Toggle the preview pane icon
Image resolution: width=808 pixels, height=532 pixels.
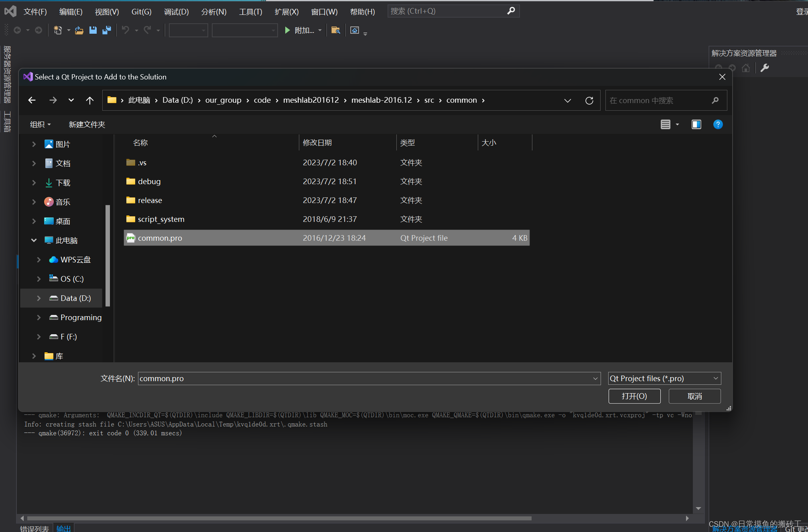coord(696,124)
